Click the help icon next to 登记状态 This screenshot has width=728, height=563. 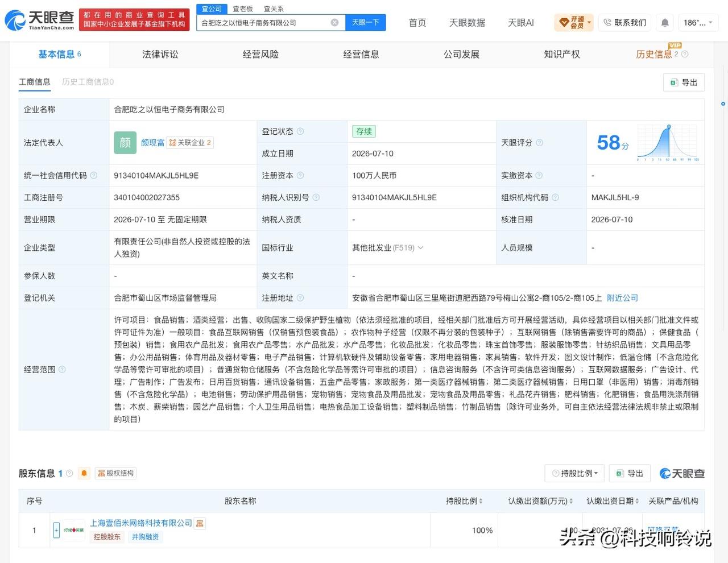coord(300,131)
